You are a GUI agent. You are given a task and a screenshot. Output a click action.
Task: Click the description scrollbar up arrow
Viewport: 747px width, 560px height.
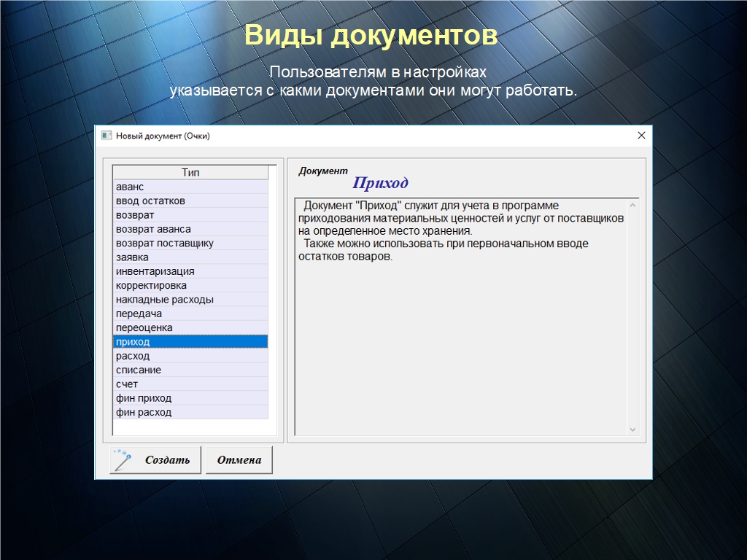[x=632, y=205]
